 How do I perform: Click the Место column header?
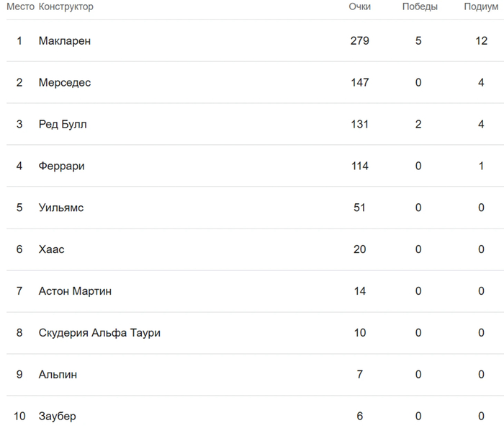tap(20, 7)
